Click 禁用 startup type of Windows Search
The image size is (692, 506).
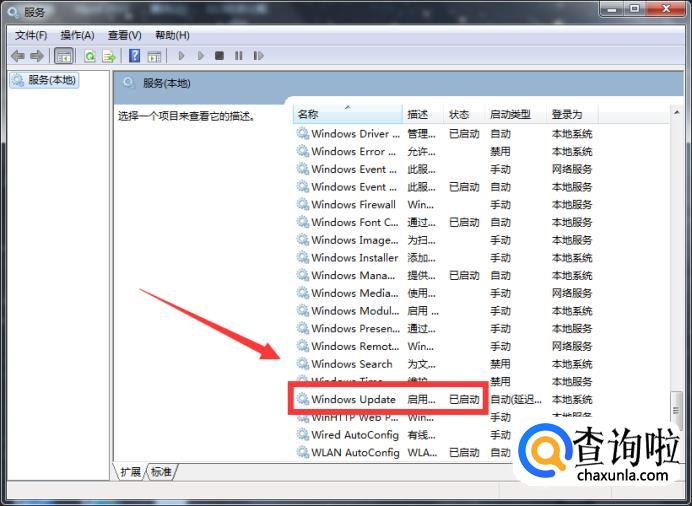[x=500, y=364]
